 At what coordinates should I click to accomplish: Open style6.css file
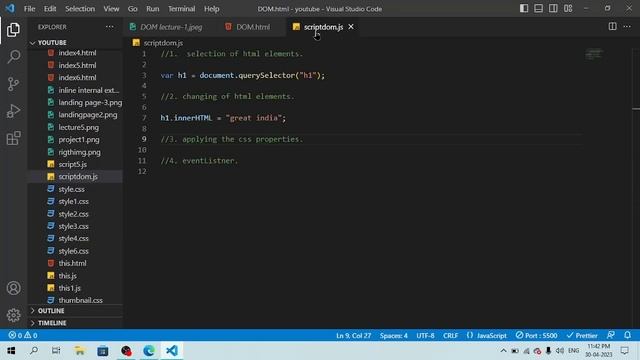click(x=73, y=251)
